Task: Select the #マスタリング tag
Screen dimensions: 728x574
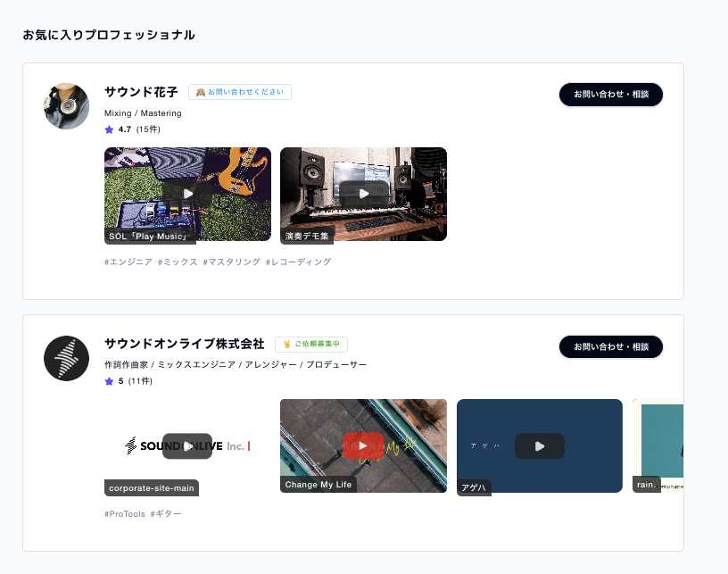Action: 232,262
